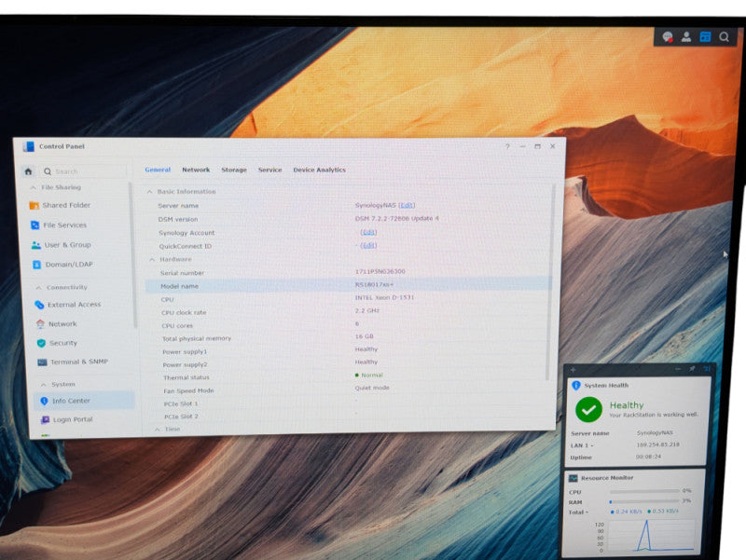Viewport: 746px width, 560px height.
Task: Toggle the widgets panel icon in taskbar
Action: (x=705, y=37)
